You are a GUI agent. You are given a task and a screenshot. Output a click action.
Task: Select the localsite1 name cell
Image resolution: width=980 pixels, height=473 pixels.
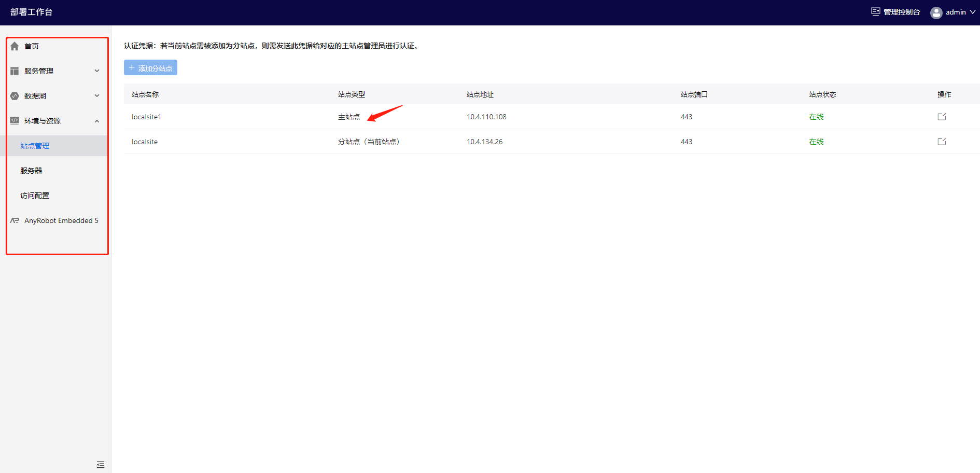pyautogui.click(x=147, y=117)
